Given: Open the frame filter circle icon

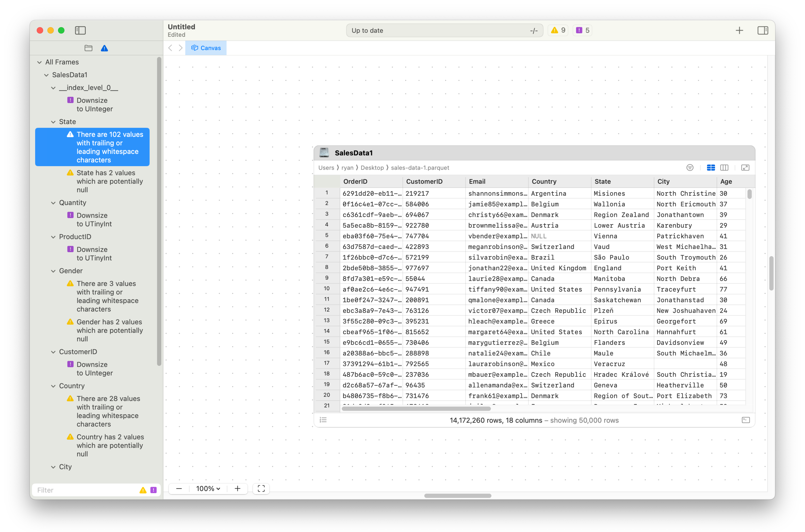Looking at the screenshot, I should [690, 168].
